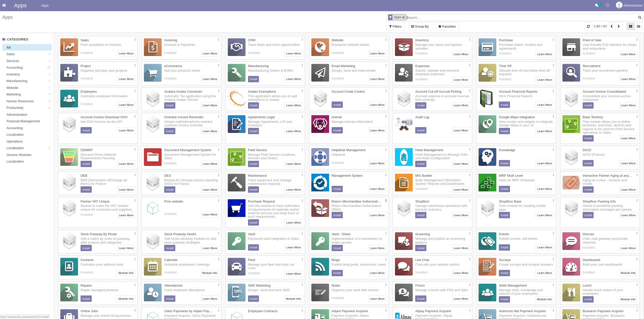The width and height of the screenshot is (644, 319).
Task: Open Module Info for Contacts
Action: pyautogui.click(x=126, y=273)
